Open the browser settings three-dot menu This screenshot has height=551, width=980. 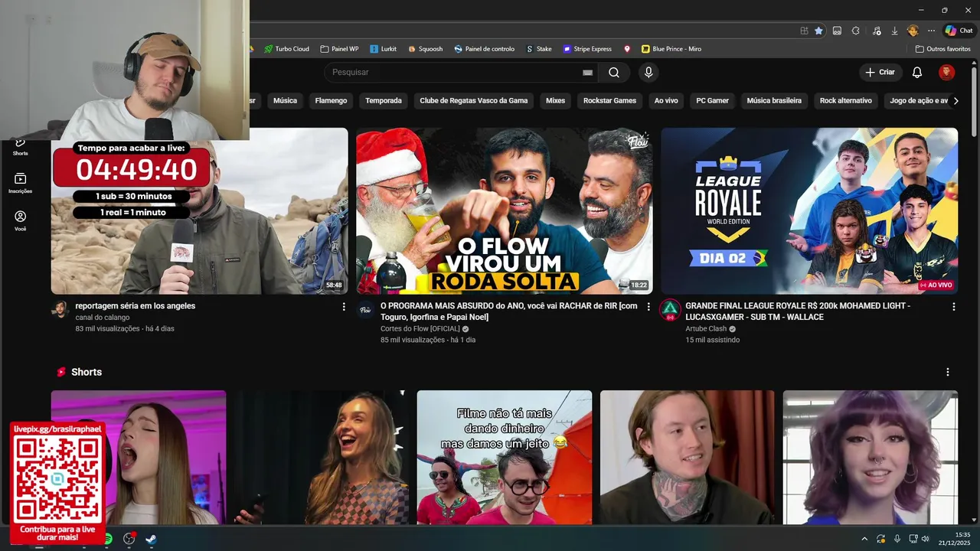(x=931, y=31)
